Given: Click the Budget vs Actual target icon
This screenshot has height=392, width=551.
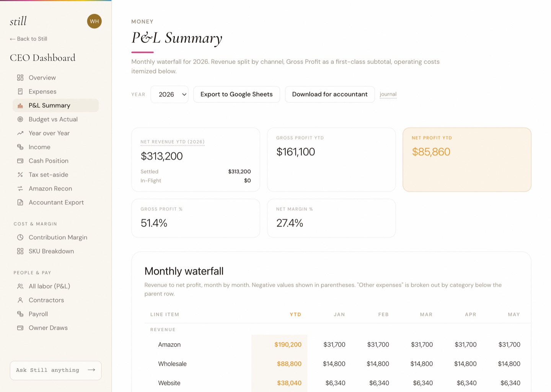Looking at the screenshot, I should pyautogui.click(x=20, y=119).
